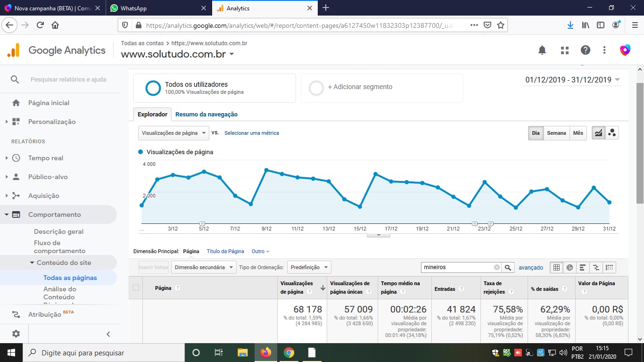Click the notifications bell icon
Viewport: 644px width, 362px height.
coord(542,50)
